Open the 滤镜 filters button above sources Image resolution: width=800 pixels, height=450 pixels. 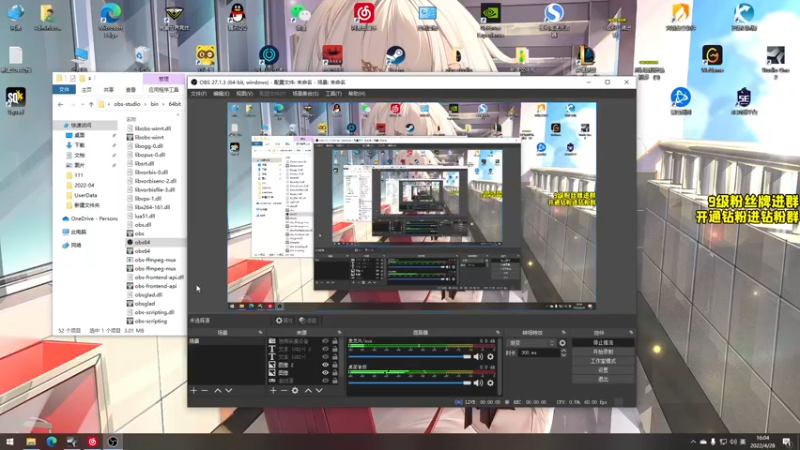tap(308, 320)
